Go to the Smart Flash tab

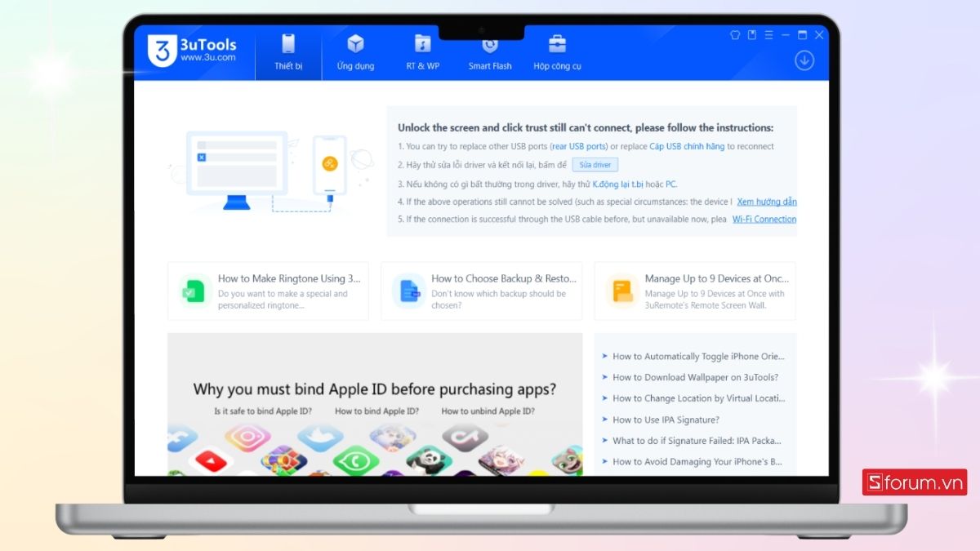coord(490,52)
